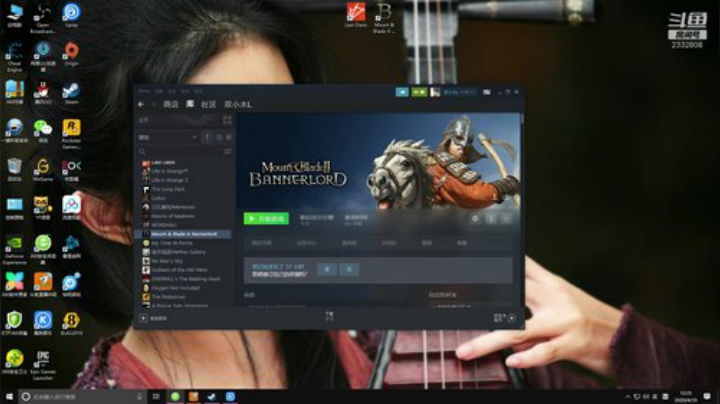Open the advanced filter icon beside search

(x=227, y=152)
